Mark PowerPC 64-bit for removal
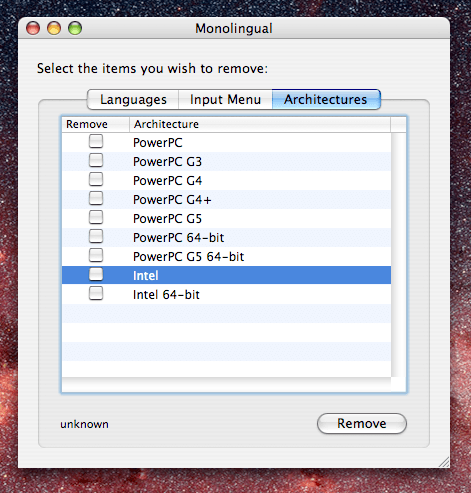The height and width of the screenshot is (493, 471). click(x=96, y=236)
